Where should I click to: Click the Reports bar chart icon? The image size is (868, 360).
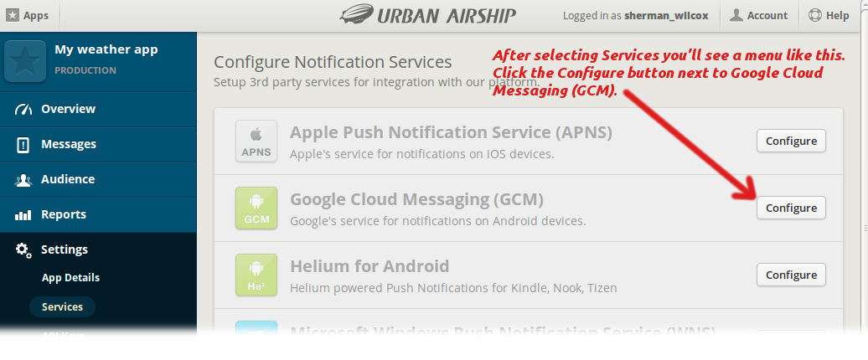click(x=23, y=215)
